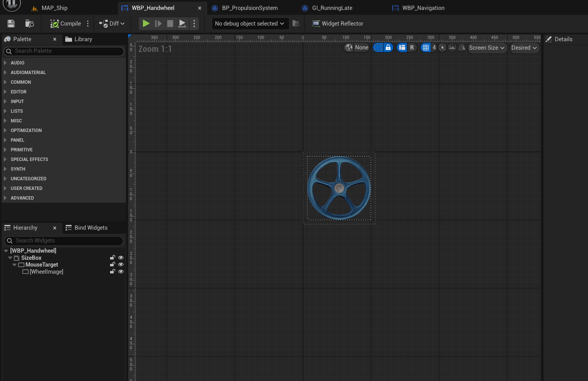Toggle dashed outlines display button
The width and height of the screenshot is (588, 381).
(378, 48)
